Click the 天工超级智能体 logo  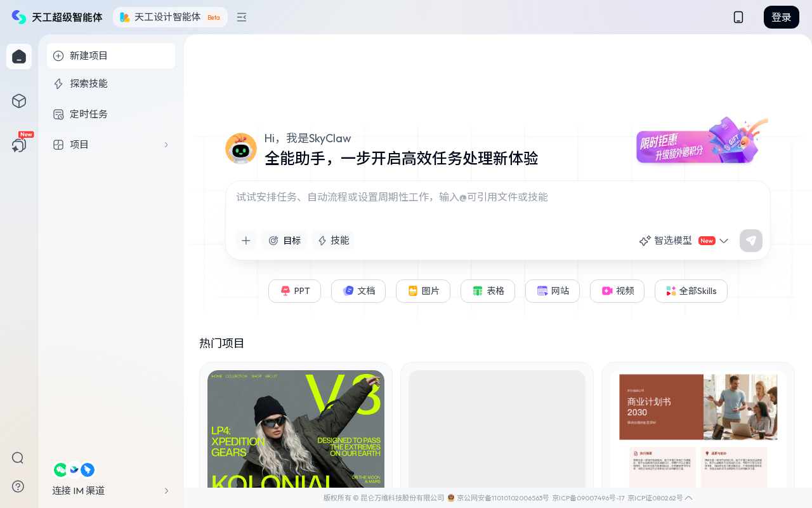click(57, 17)
